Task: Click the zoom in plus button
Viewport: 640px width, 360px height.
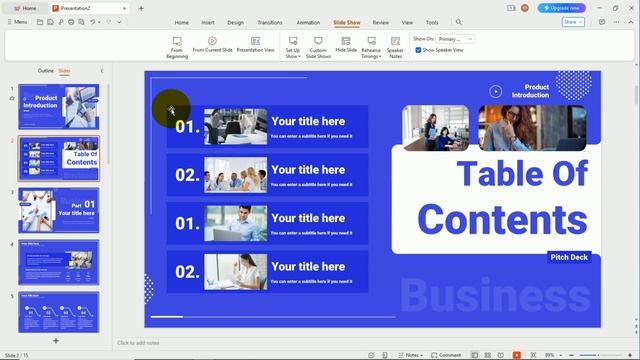Action: click(630, 355)
